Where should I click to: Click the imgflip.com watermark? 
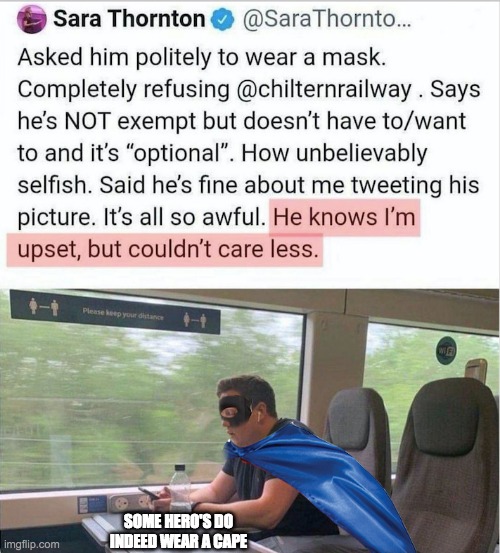33,544
